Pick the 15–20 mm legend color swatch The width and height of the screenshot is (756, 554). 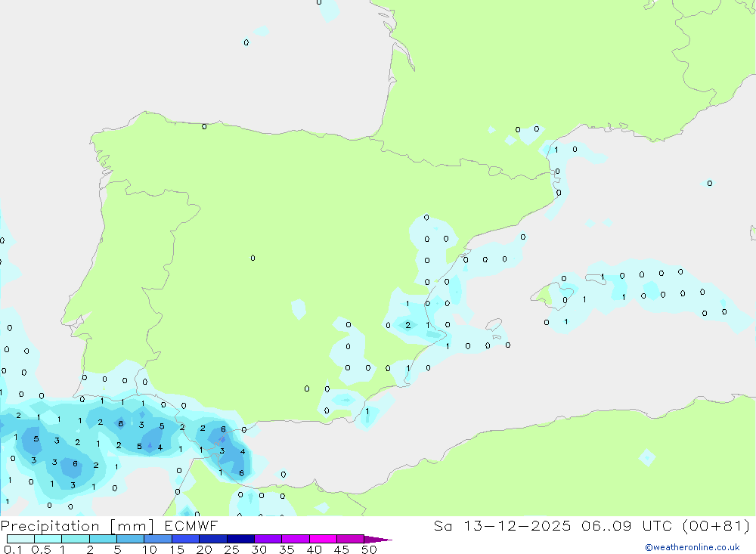point(186,539)
